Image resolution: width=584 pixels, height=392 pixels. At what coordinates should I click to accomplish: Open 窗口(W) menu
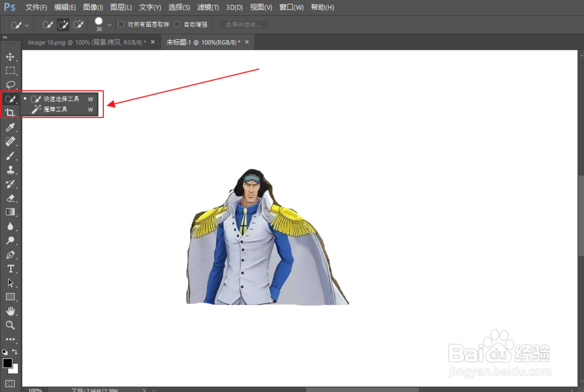pos(291,8)
